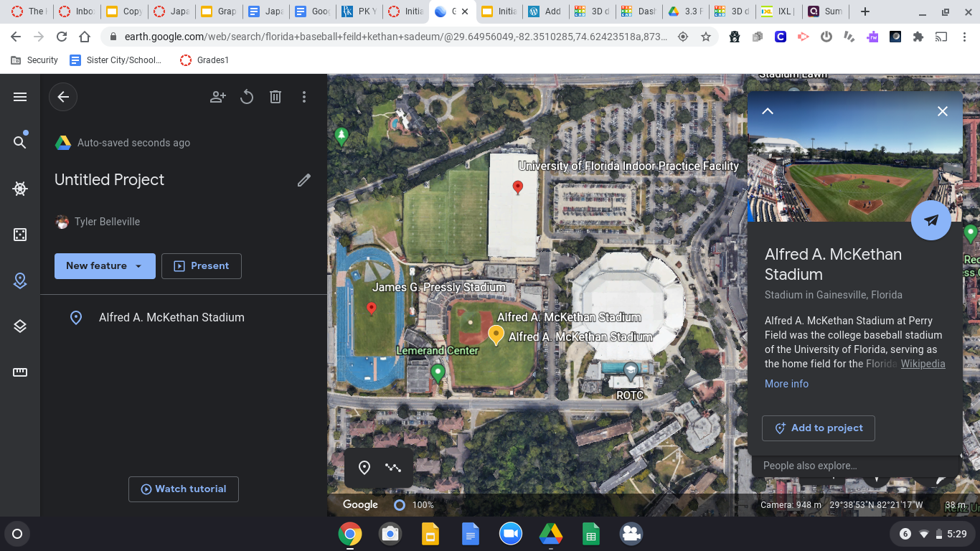
Task: Click the I'm Feeling Lucky dice icon
Action: tap(20, 235)
